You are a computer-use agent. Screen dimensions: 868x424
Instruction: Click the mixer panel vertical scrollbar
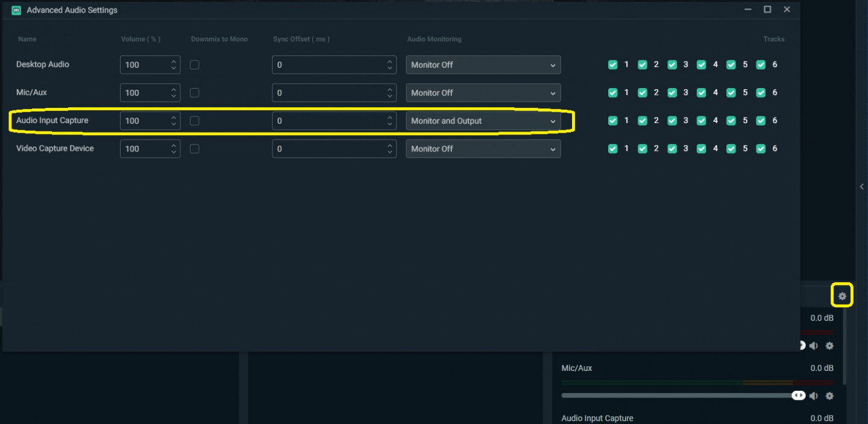point(844,347)
